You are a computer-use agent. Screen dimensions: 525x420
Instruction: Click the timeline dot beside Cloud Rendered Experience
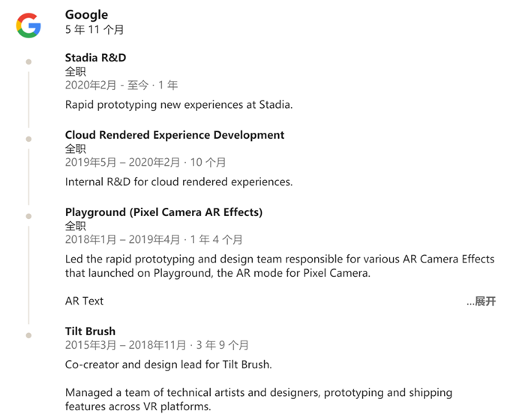[x=28, y=139]
